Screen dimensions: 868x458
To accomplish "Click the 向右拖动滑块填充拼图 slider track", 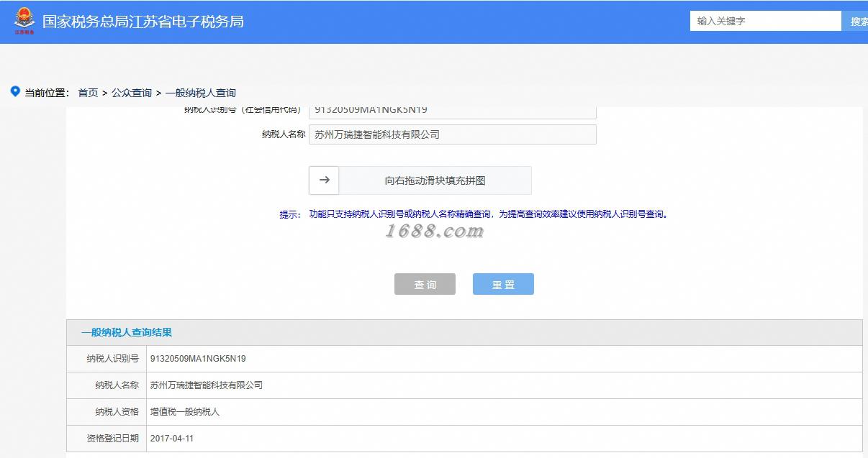I will [x=420, y=180].
